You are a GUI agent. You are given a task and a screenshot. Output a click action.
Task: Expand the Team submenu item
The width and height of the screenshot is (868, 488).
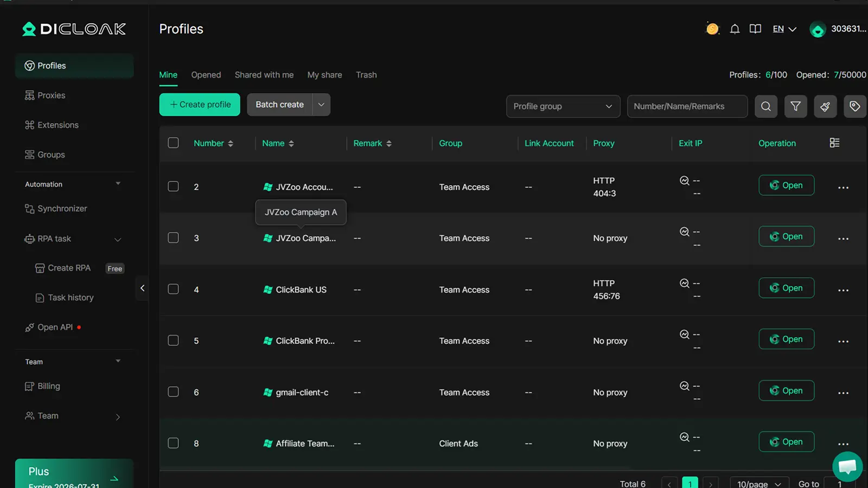pyautogui.click(x=118, y=416)
